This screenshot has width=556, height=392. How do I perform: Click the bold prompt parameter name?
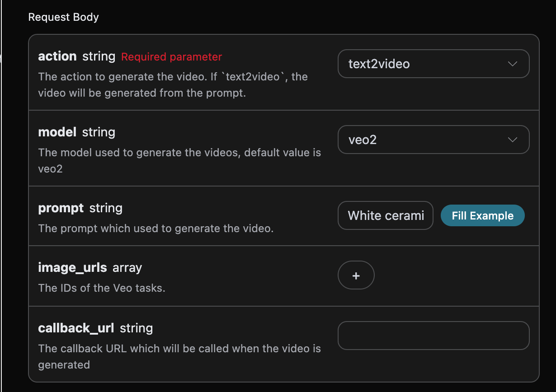point(61,208)
